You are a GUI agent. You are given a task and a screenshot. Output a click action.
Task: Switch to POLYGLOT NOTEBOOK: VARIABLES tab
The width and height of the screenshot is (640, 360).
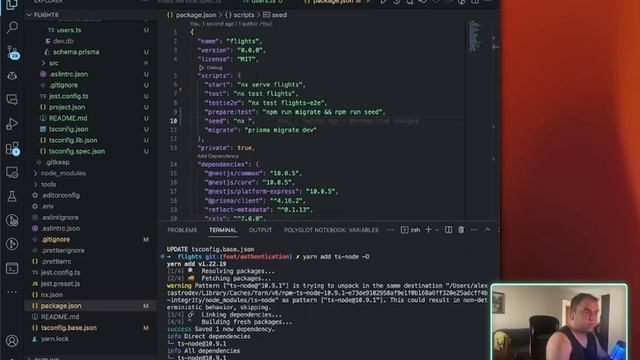[331, 230]
